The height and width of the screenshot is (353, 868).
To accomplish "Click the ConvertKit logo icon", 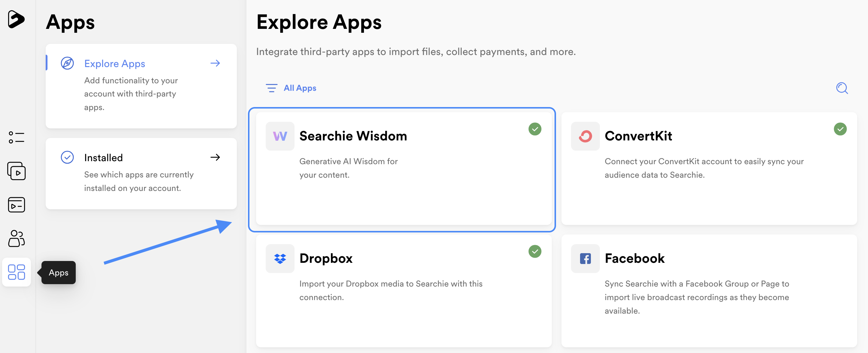I will [x=585, y=136].
